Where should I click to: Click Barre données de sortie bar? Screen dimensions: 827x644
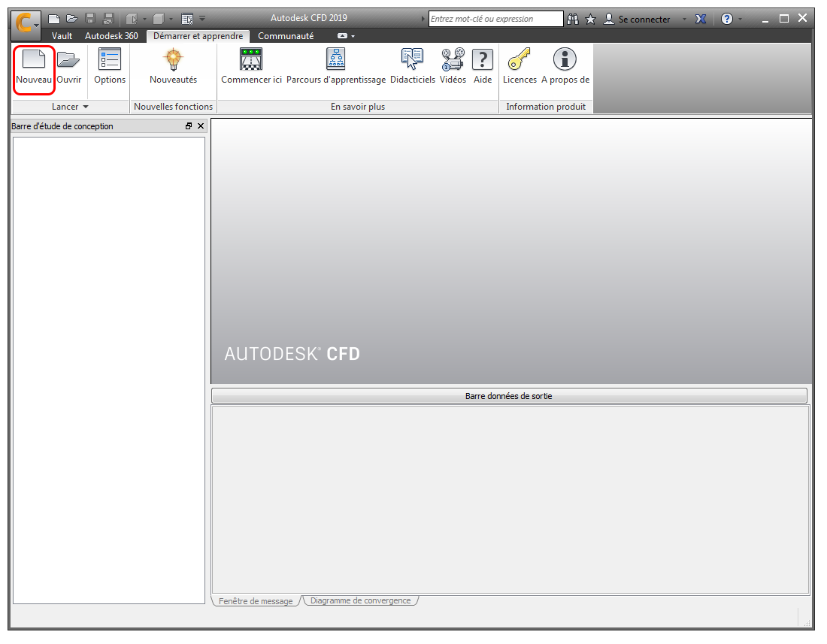tap(509, 396)
